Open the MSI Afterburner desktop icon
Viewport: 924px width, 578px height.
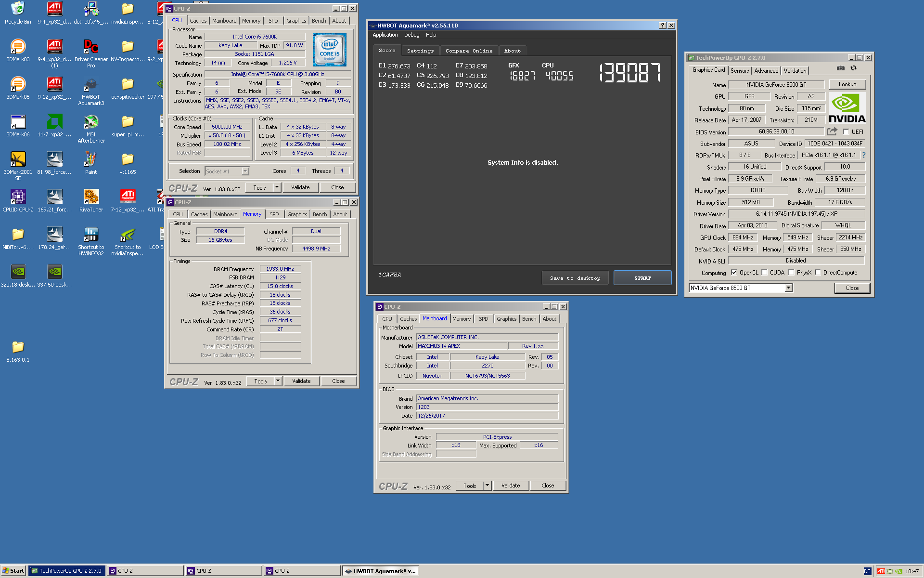91,128
